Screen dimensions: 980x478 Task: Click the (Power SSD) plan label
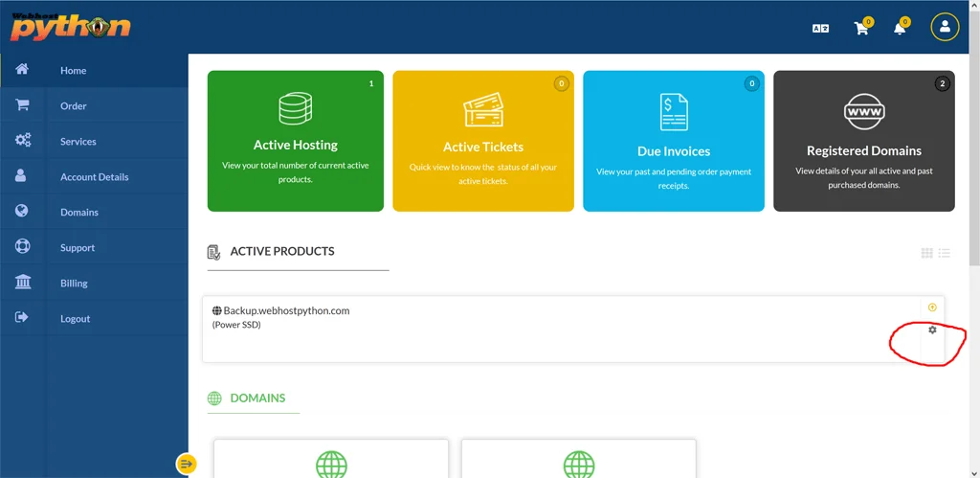(x=236, y=325)
